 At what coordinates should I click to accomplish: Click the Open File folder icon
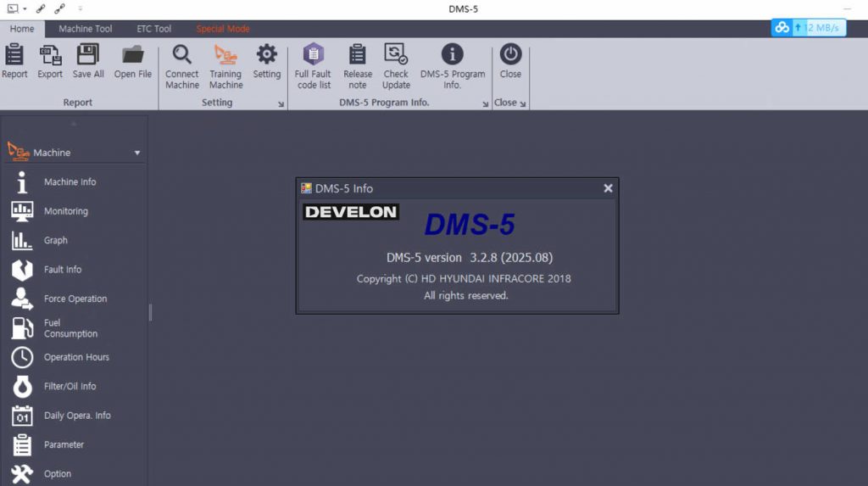pyautogui.click(x=133, y=56)
